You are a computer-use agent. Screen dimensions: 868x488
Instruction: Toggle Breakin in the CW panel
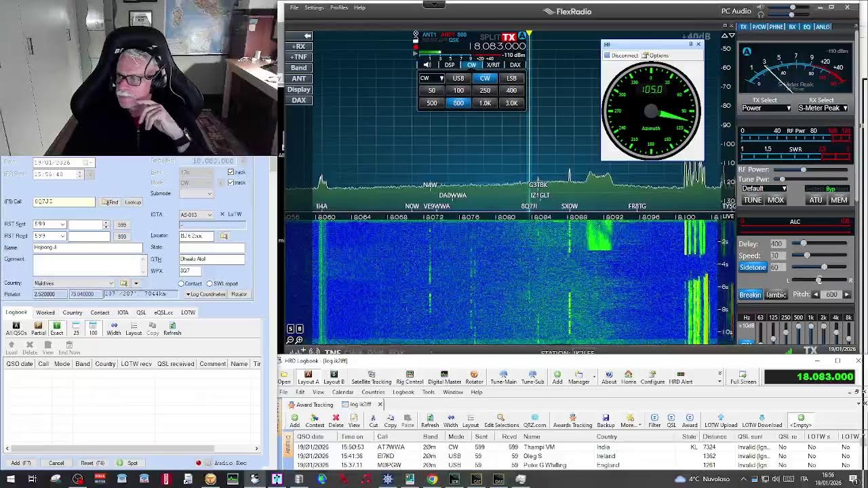(x=750, y=295)
